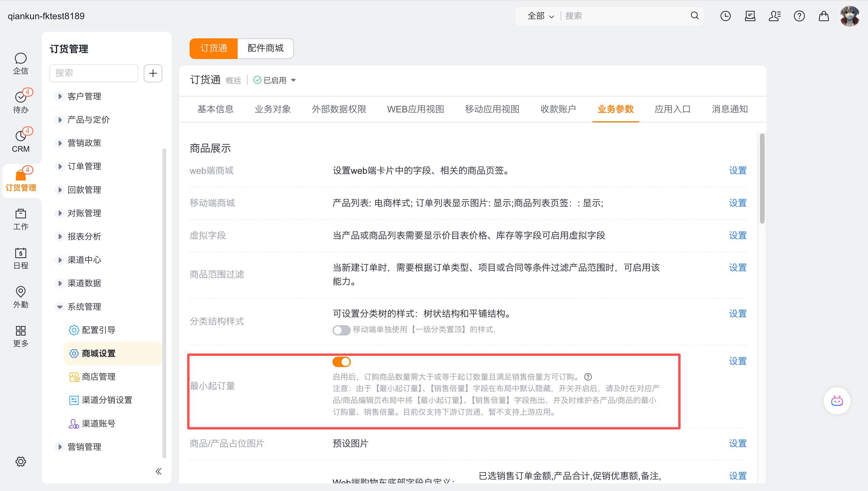The image size is (868, 491).
Task: Click the plus button beside sidebar search
Action: point(153,73)
